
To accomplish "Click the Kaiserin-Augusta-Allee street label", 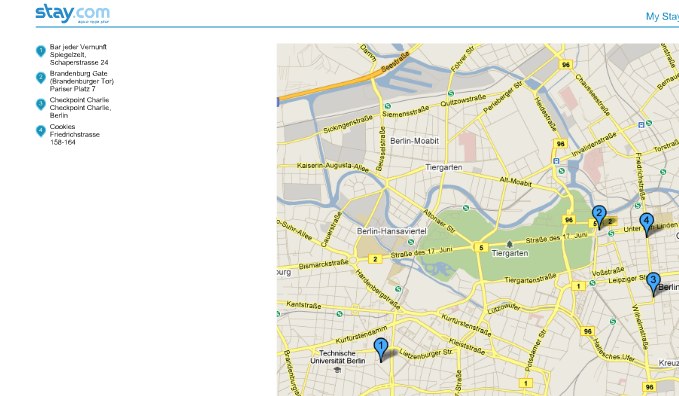I will tap(333, 167).
